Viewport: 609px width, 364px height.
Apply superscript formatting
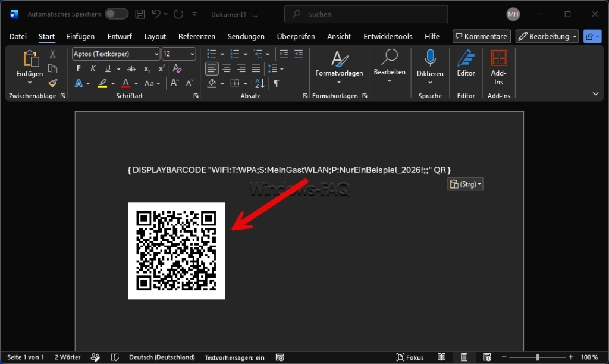[161, 69]
